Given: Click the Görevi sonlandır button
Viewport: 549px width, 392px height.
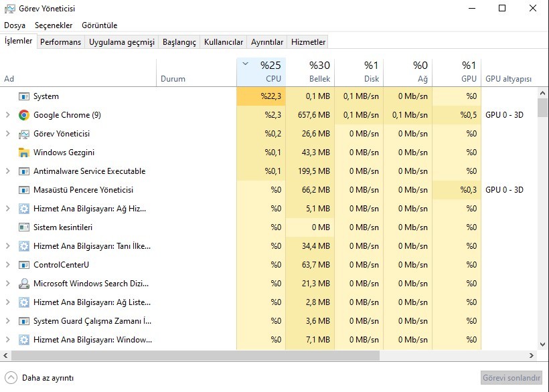Looking at the screenshot, I should click(512, 378).
